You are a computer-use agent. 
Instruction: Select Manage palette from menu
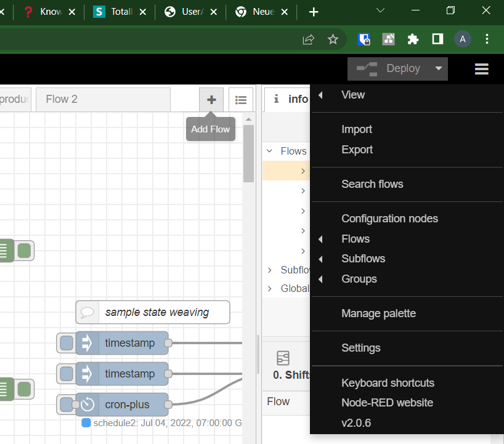[x=378, y=313]
